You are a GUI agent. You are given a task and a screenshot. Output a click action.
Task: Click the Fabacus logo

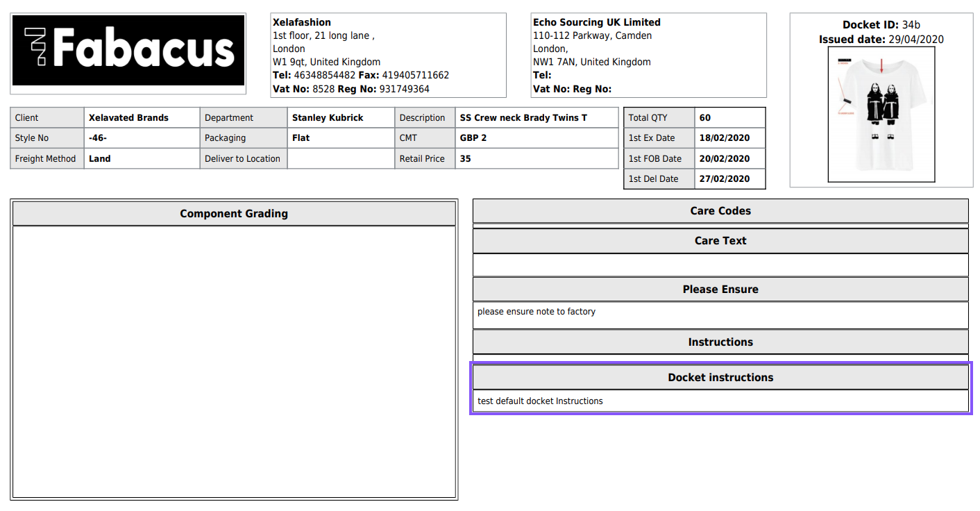point(128,51)
